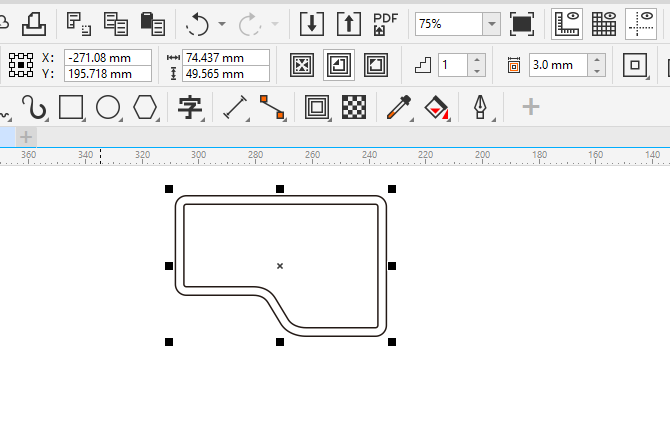Open the redo history dropdown arrow

tap(275, 24)
